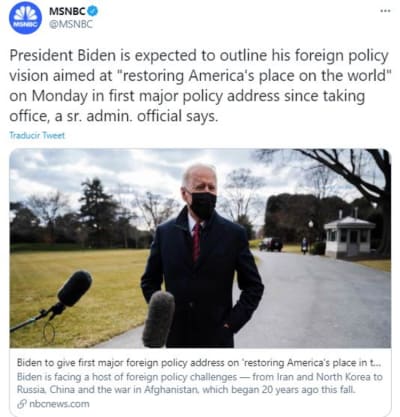Click the card description about foreign policy challenges
The width and height of the screenshot is (400, 417).
[x=199, y=383]
